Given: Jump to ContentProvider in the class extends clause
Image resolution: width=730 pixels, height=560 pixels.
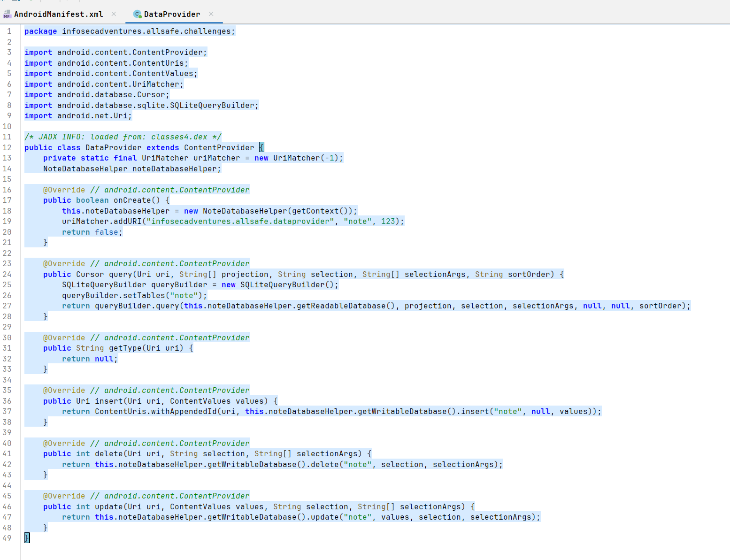Looking at the screenshot, I should 219,147.
